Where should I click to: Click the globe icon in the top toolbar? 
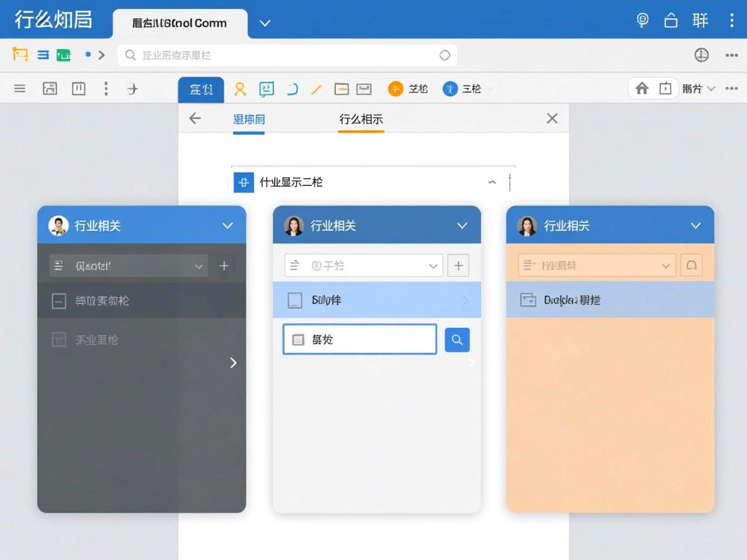click(x=702, y=55)
